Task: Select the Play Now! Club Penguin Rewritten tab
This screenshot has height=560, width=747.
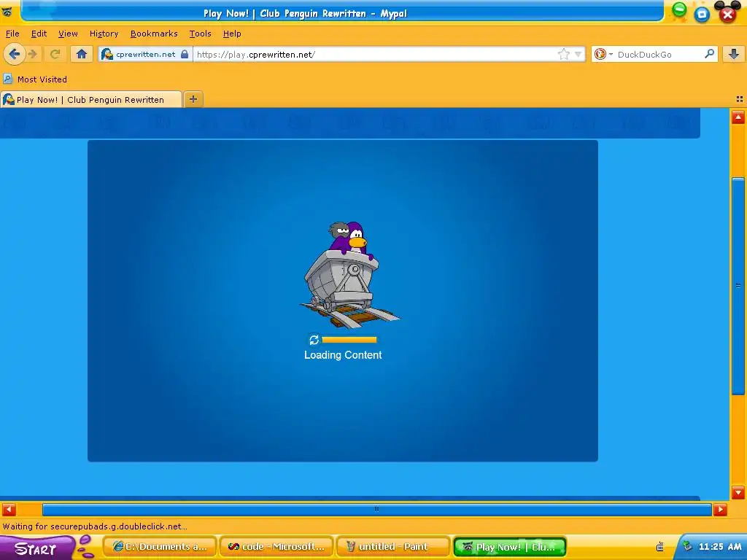Action: pos(90,99)
